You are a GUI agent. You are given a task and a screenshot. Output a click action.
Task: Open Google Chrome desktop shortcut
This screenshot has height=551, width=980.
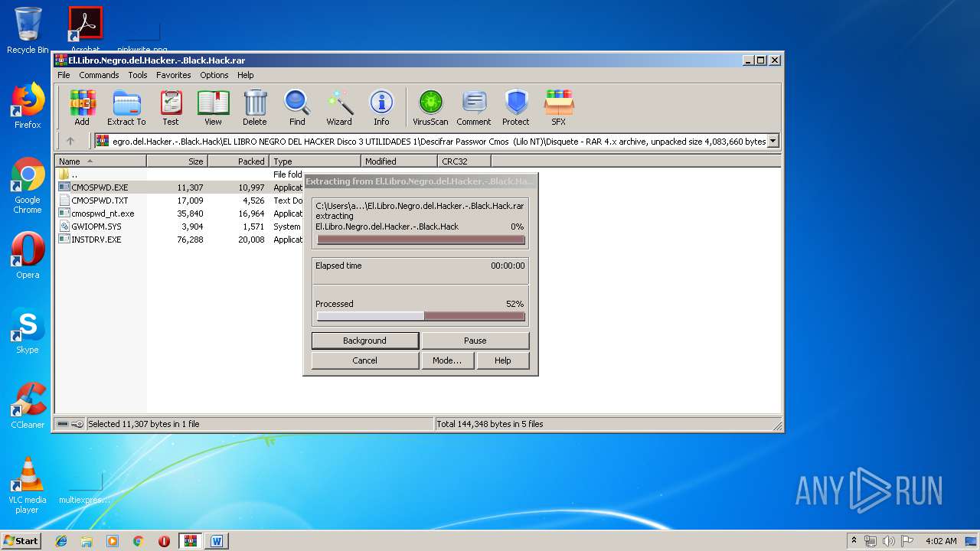click(28, 186)
